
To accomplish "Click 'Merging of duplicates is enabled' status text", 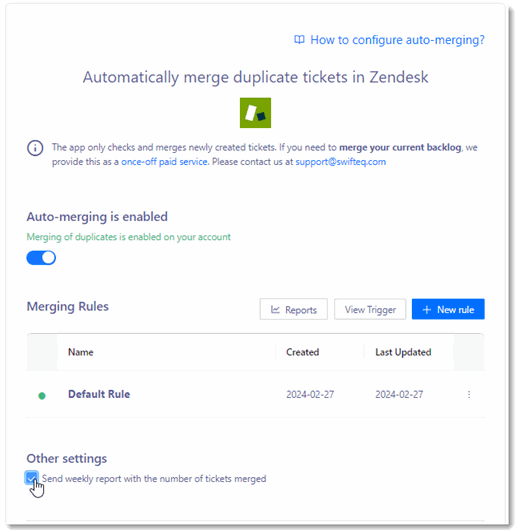I will click(x=128, y=237).
